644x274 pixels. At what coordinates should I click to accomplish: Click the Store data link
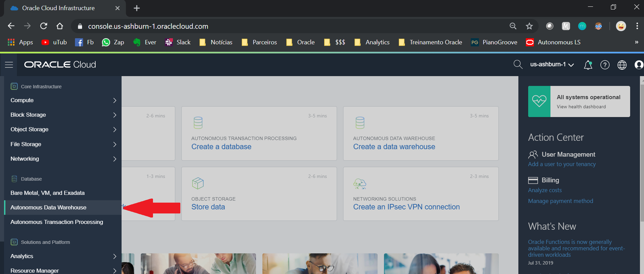(208, 207)
